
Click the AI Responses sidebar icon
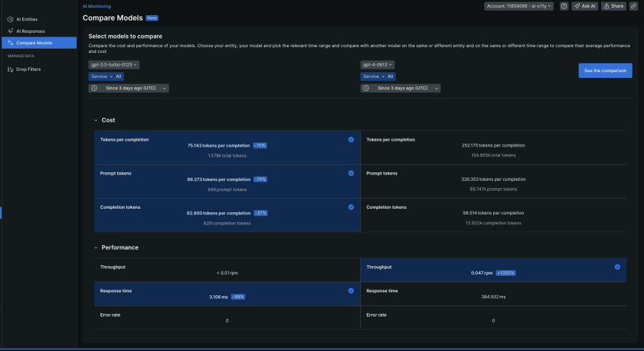pyautogui.click(x=9, y=31)
